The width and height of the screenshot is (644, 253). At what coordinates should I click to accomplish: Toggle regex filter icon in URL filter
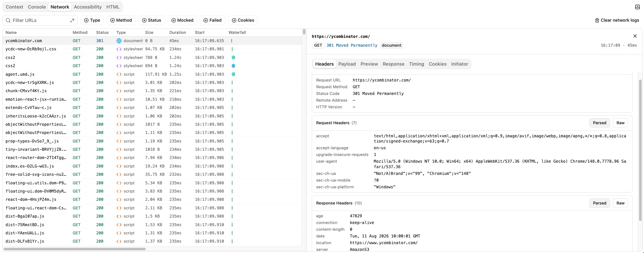[72, 20]
